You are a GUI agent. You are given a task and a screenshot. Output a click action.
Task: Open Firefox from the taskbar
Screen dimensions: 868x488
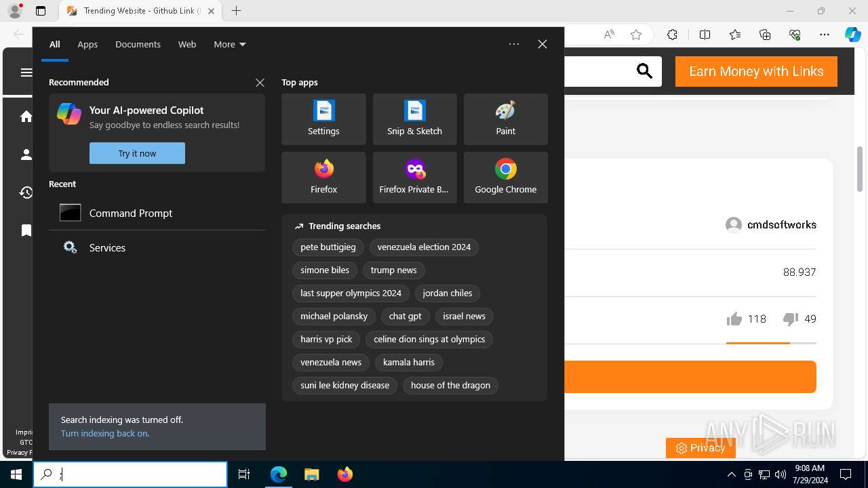click(345, 474)
